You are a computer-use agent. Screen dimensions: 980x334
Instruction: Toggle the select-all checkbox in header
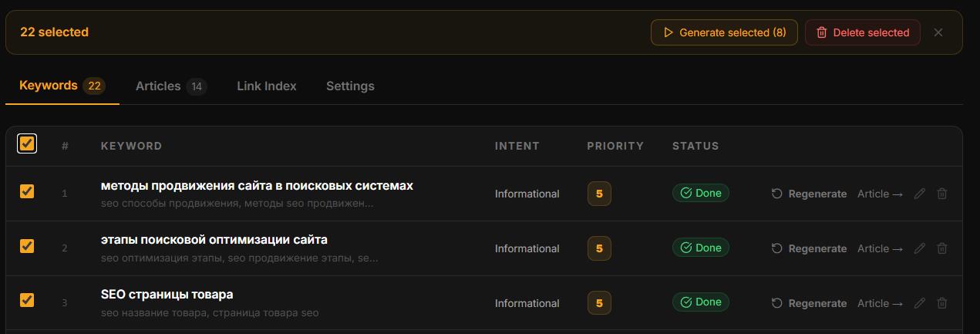27,143
